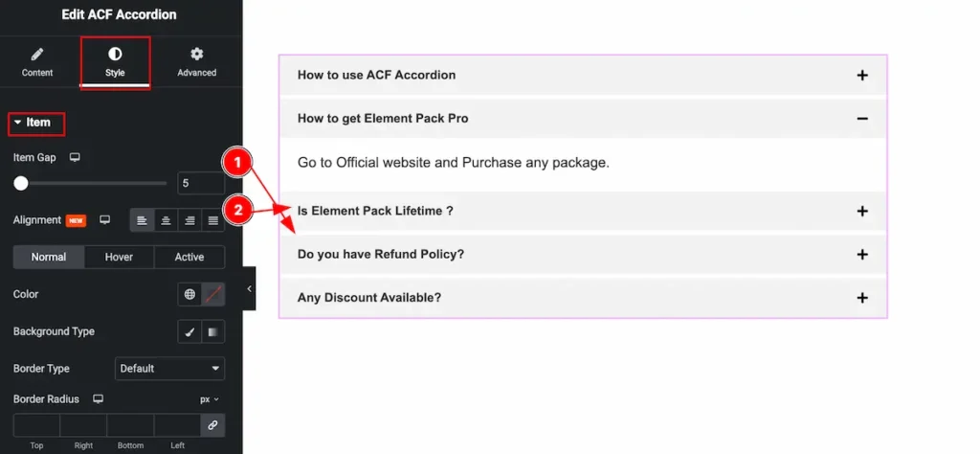
Task: Open Border Type dropdown
Action: point(169,369)
